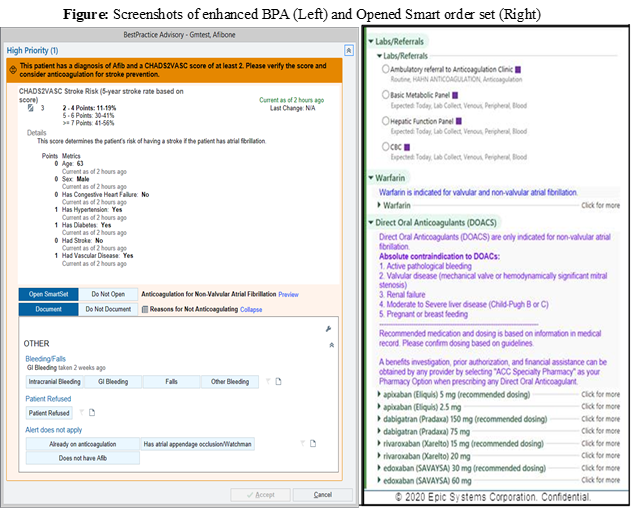The height and width of the screenshot is (510, 632).
Task: Open the Preview link for Anticoagulation SmartSet
Action: (x=288, y=295)
